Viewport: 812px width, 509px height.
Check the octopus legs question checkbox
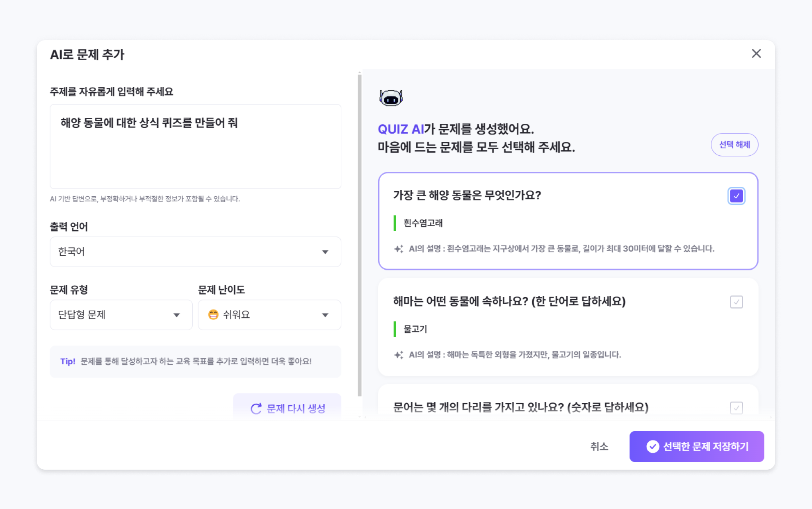736,408
